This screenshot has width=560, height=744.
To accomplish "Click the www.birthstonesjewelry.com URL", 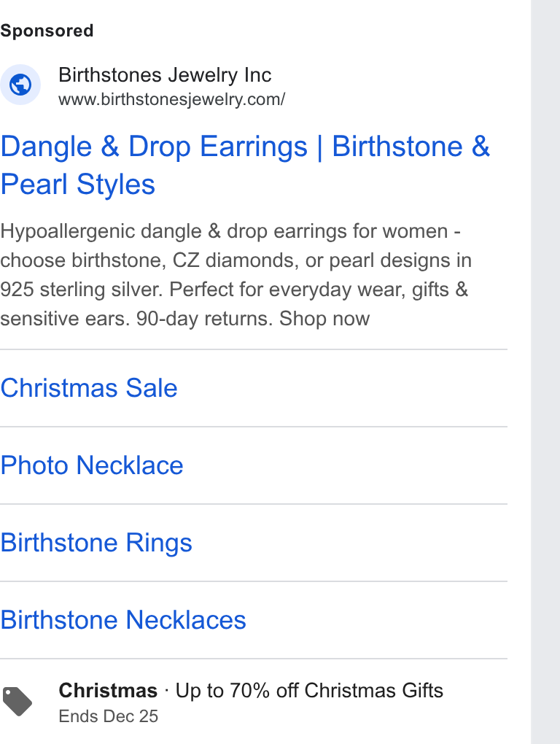I will (171, 99).
